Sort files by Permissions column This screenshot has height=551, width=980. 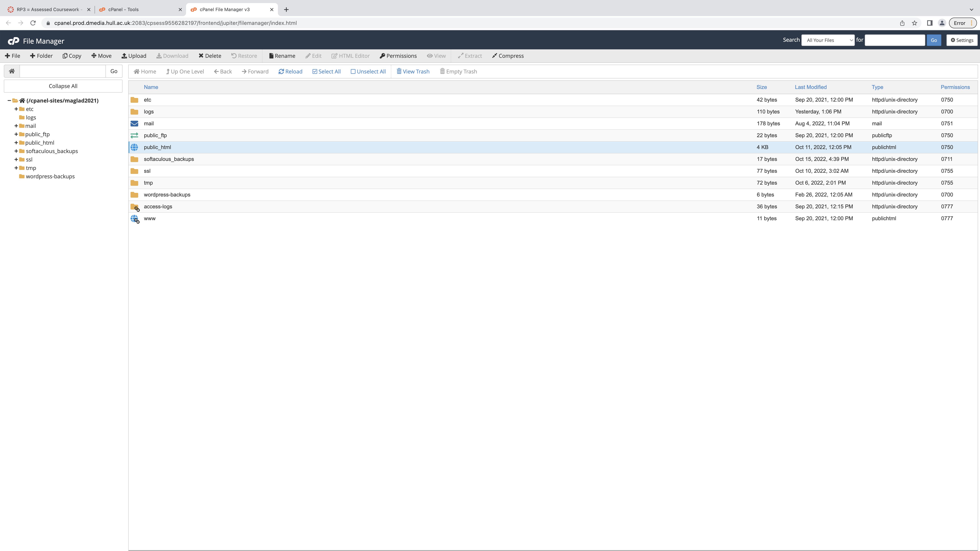coord(955,87)
